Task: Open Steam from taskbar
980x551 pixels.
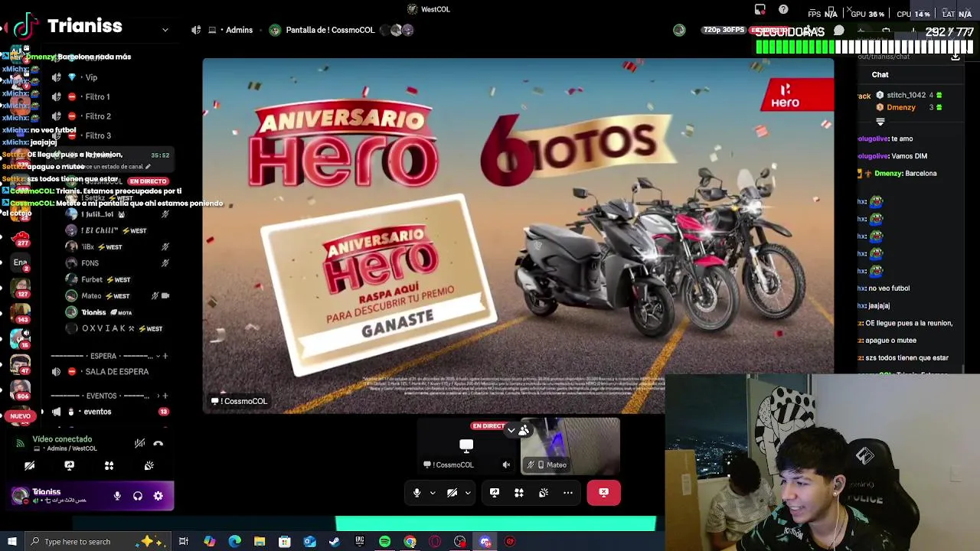Action: [x=335, y=542]
